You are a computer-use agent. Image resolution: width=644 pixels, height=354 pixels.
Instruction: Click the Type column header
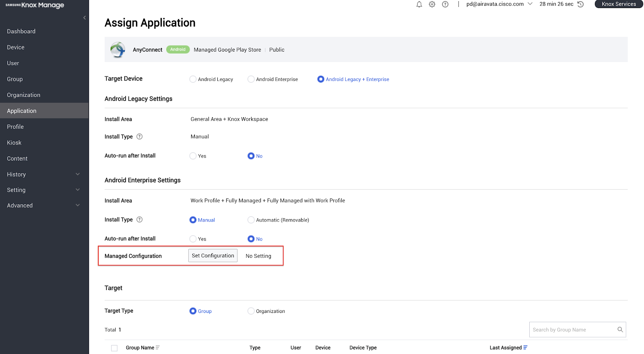pos(255,348)
